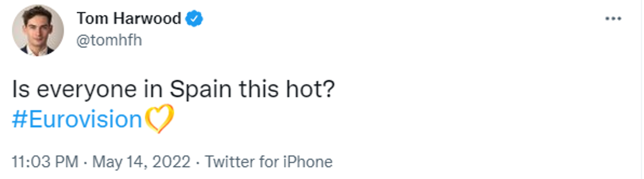Click the word Spain in tweet

click(x=200, y=90)
